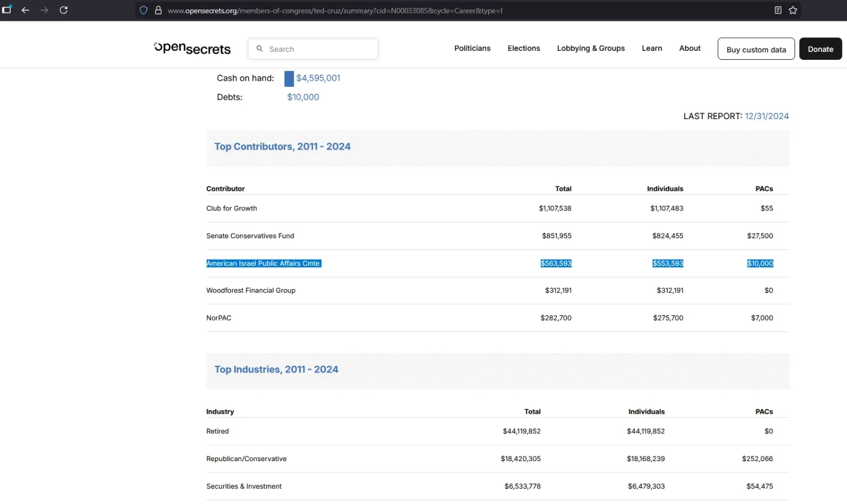
Task: Click highlighted PACs $10,000 in AIPAC row
Action: (760, 264)
